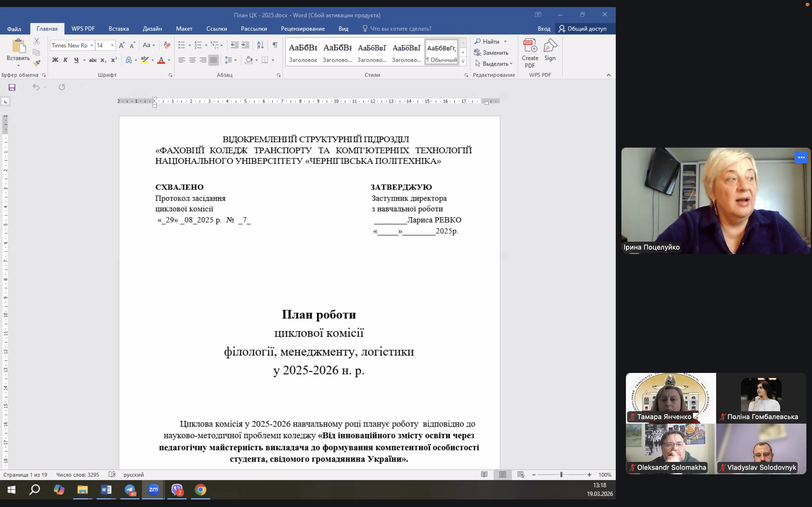Toggle justified text alignment
Viewport: 812px width, 507px height.
[213, 60]
